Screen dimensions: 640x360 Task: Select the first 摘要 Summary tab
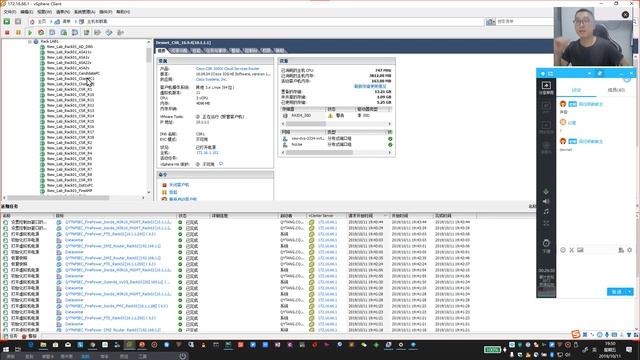coord(162,51)
